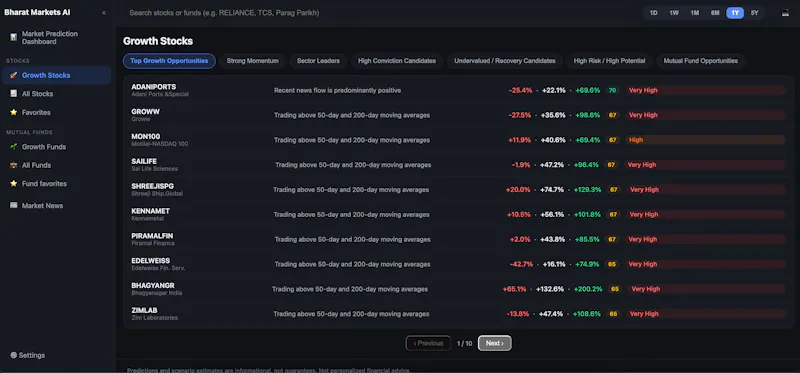Image resolution: width=800 pixels, height=373 pixels.
Task: Select the 1D time range
Action: click(x=654, y=13)
